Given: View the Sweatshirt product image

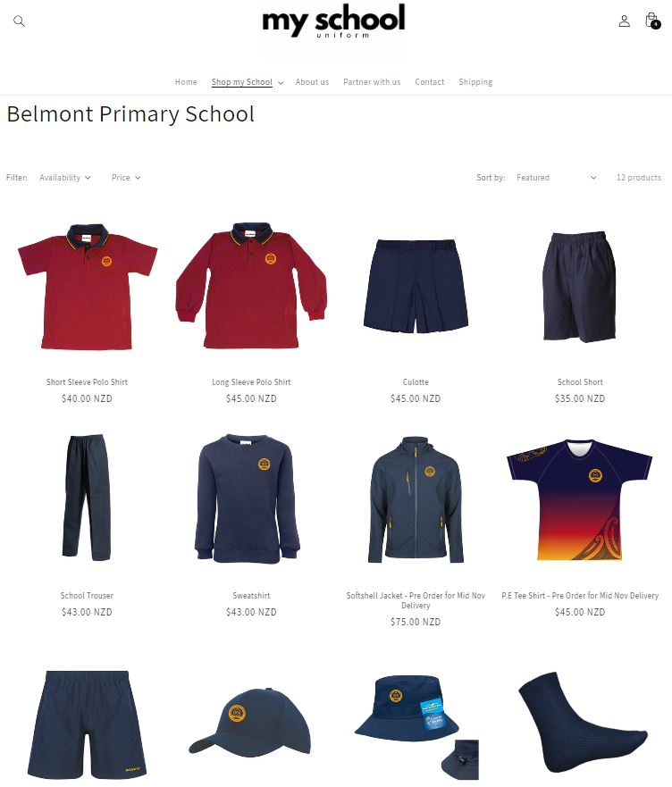Looking at the screenshot, I should point(248,498).
